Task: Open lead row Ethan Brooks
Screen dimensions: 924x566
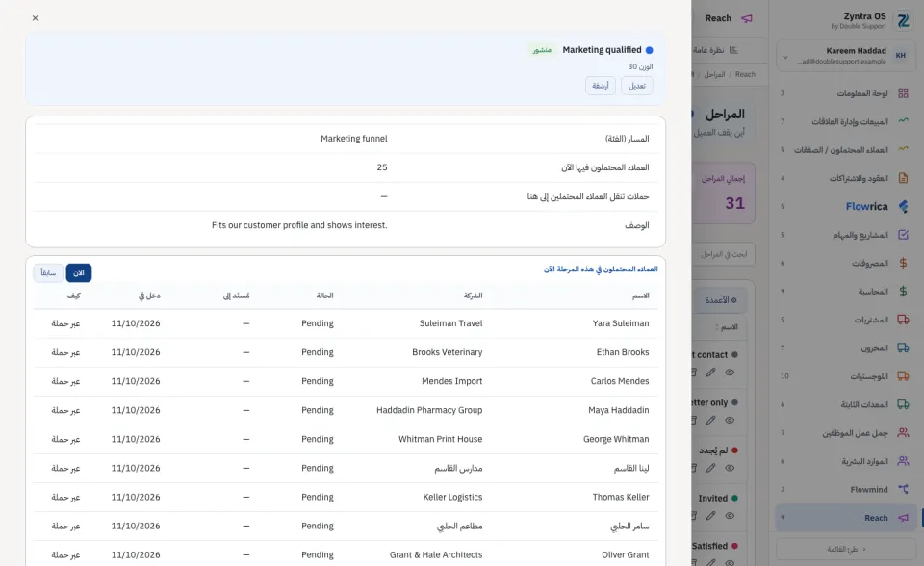Action: point(346,352)
